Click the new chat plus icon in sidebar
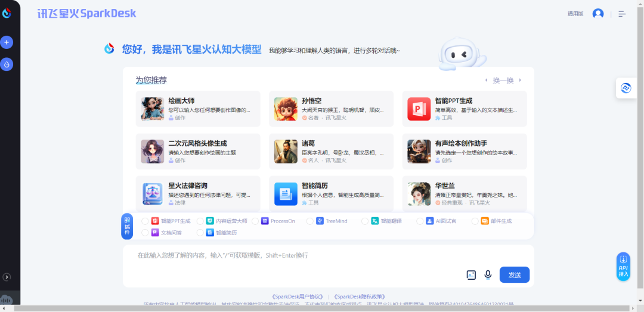 point(7,42)
